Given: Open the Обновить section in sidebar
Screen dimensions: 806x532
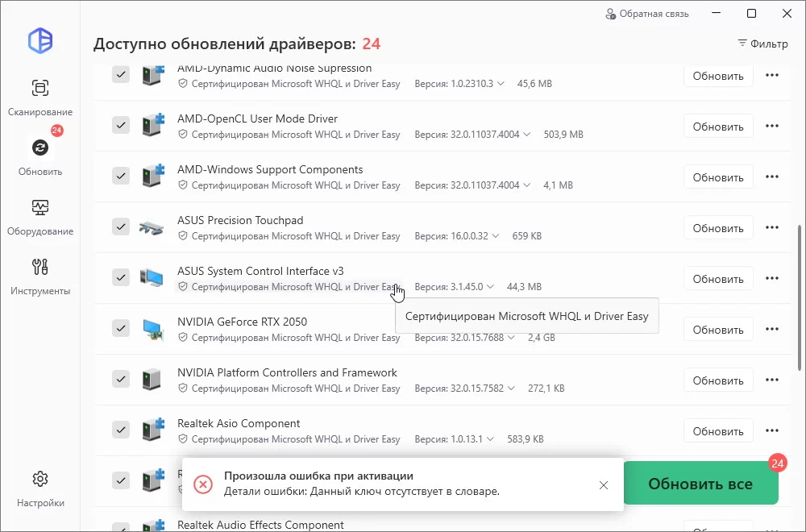Looking at the screenshot, I should [40, 156].
